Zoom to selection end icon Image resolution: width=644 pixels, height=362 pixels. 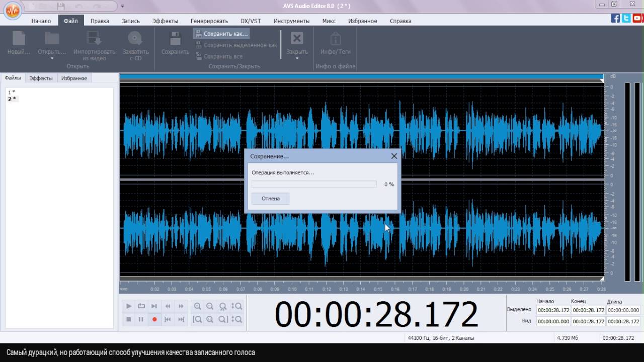pos(223,319)
